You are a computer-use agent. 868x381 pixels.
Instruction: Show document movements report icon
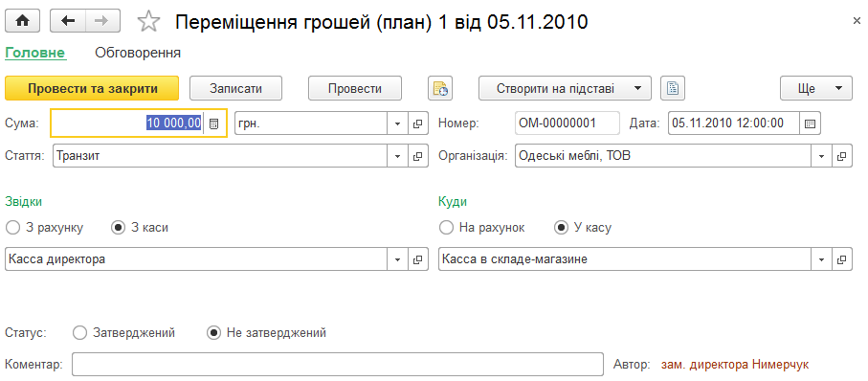[440, 89]
